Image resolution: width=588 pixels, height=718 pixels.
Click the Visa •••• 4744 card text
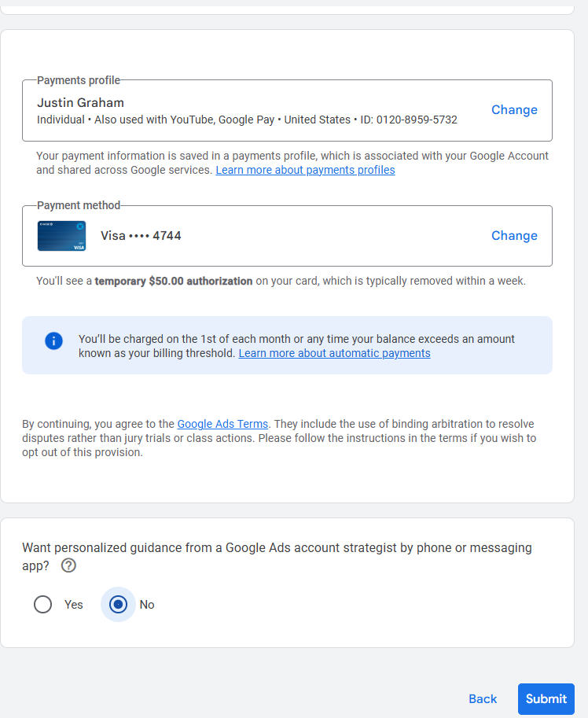(x=141, y=236)
